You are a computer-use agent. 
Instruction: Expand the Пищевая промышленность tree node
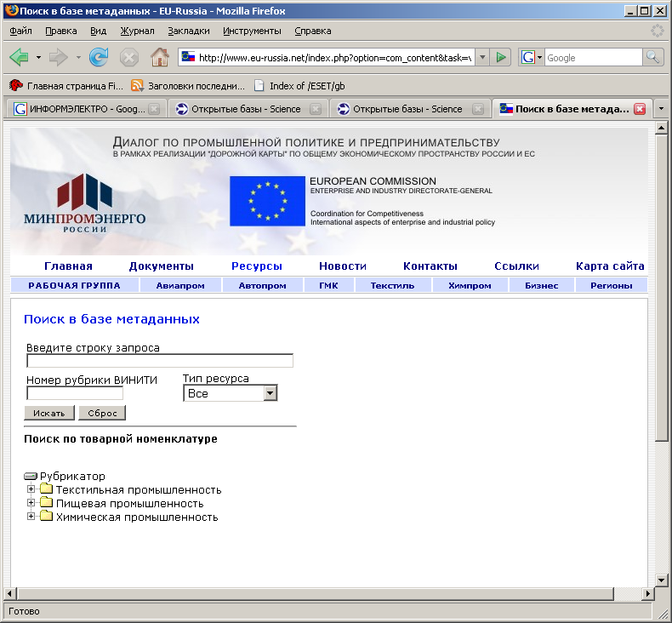(31, 502)
